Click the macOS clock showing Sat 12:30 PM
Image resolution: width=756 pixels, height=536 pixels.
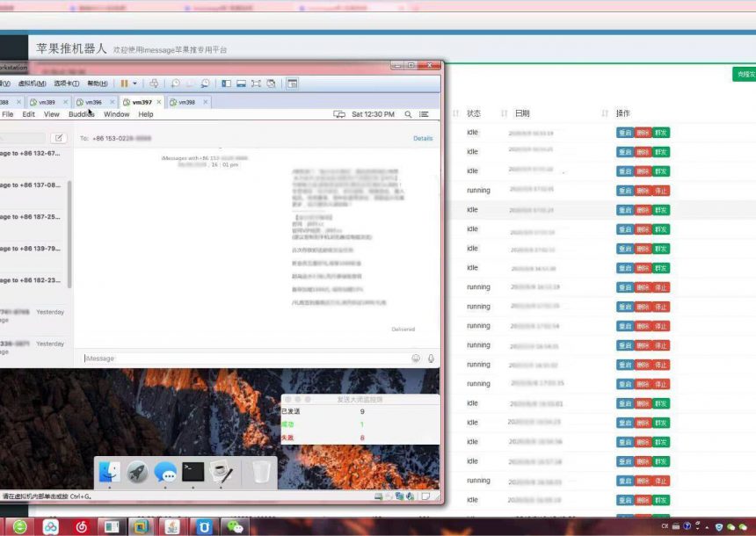click(x=374, y=114)
